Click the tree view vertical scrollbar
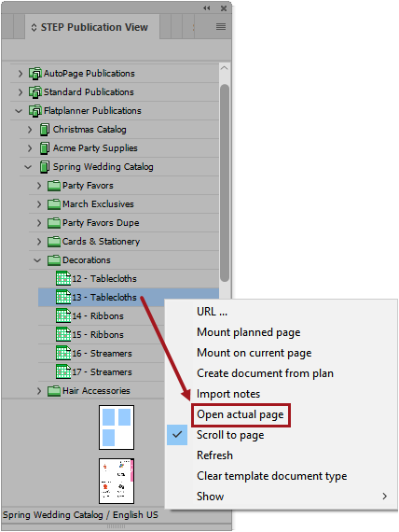The width and height of the screenshot is (399, 532). click(x=225, y=183)
